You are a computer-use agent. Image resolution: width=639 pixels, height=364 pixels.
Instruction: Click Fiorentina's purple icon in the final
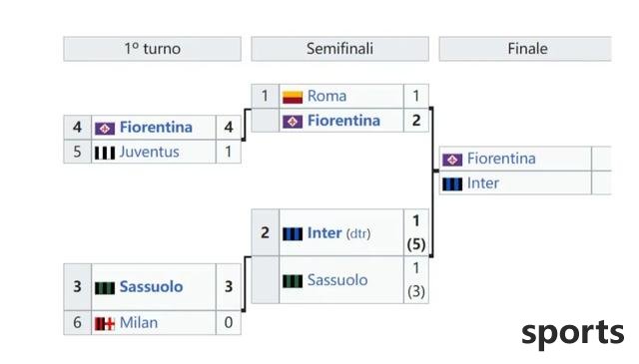coord(452,160)
